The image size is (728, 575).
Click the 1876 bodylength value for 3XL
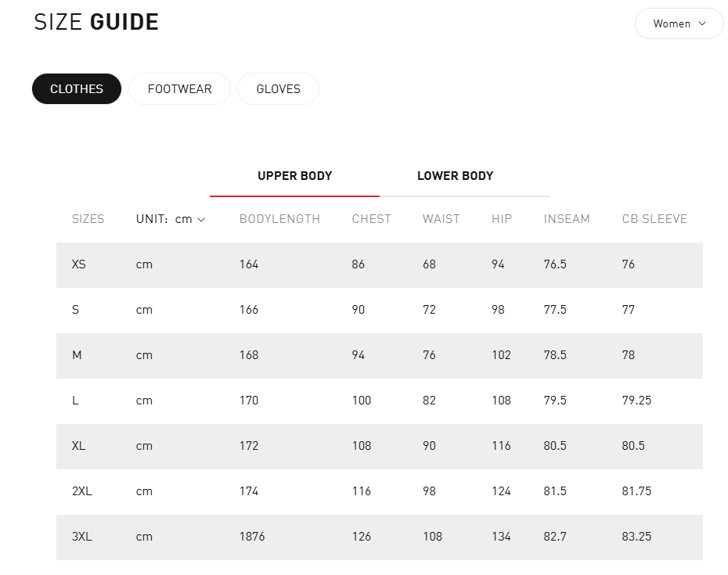[x=252, y=537]
